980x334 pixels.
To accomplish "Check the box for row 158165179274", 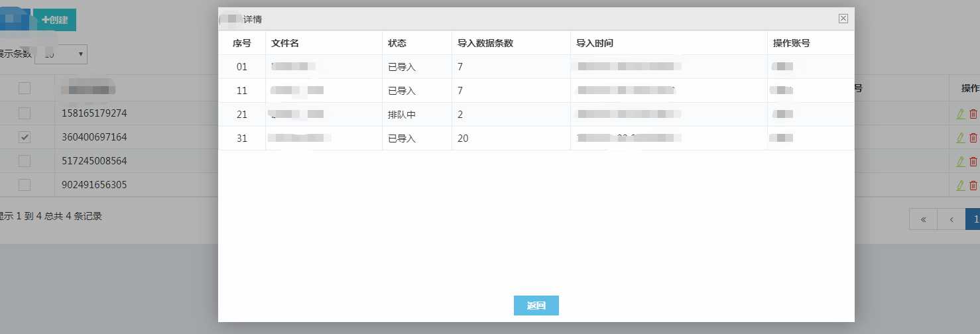I will (25, 113).
